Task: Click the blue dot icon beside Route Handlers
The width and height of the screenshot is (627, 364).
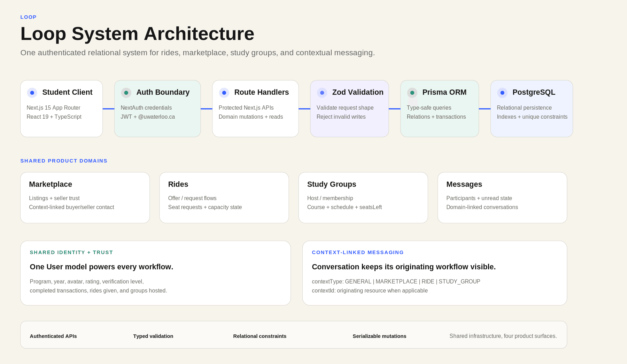Action: 224,93
